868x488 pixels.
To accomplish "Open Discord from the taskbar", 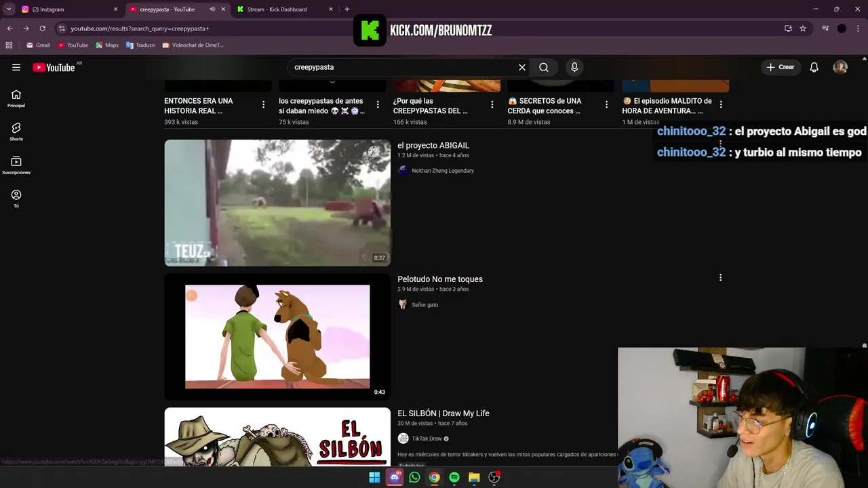I will tap(395, 477).
